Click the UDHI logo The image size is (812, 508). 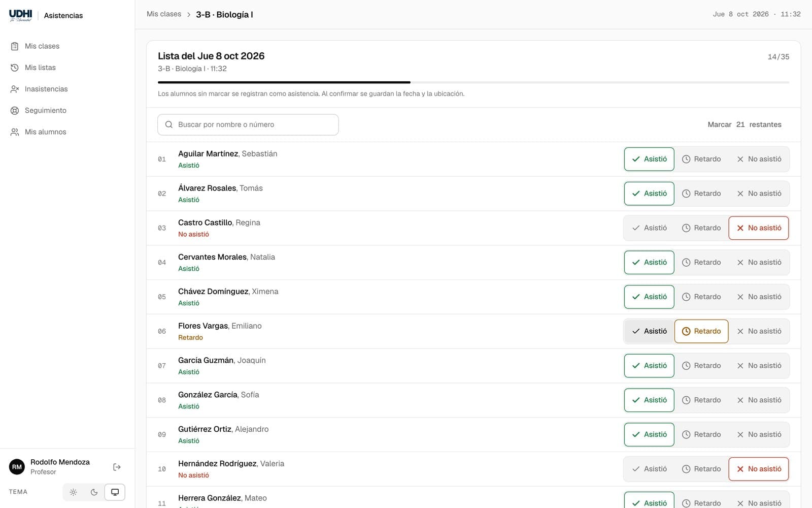20,15
